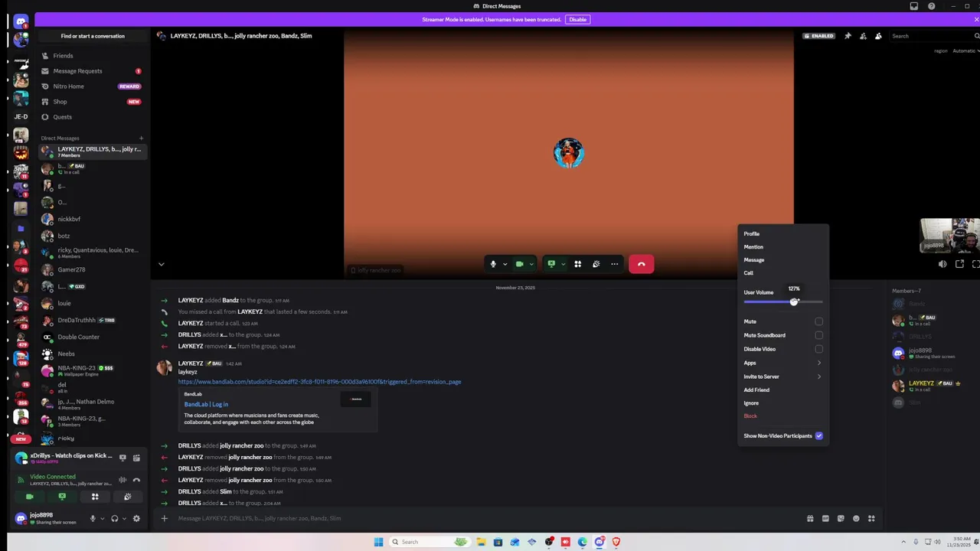
Task: Toggle camera button in the voice panel
Action: click(x=30, y=497)
